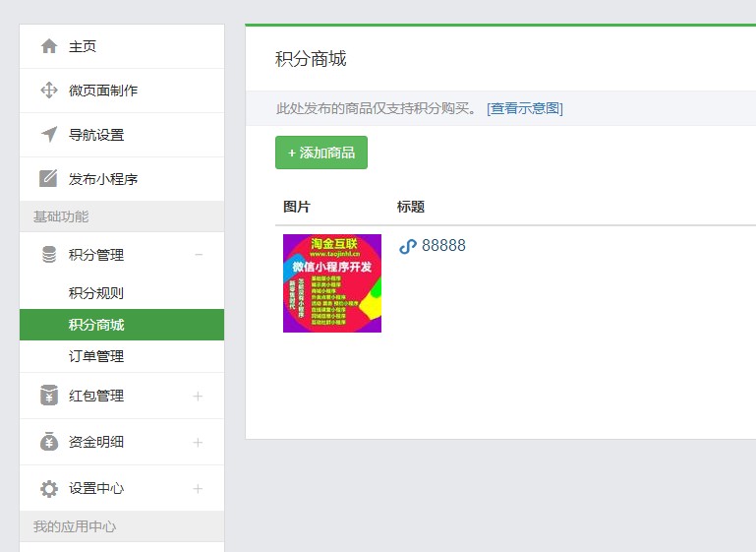756x552 pixels.
Task: Select the active 积分商城 submenu item
Action: pyautogui.click(x=122, y=325)
